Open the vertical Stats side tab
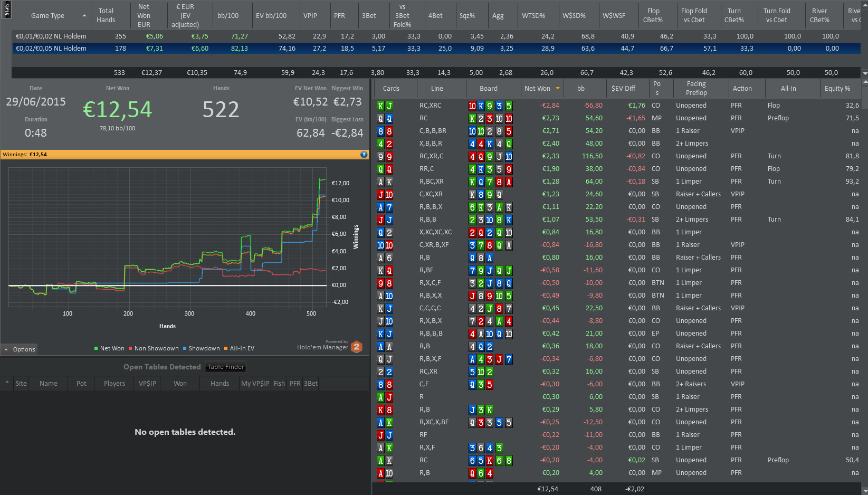 6,9
